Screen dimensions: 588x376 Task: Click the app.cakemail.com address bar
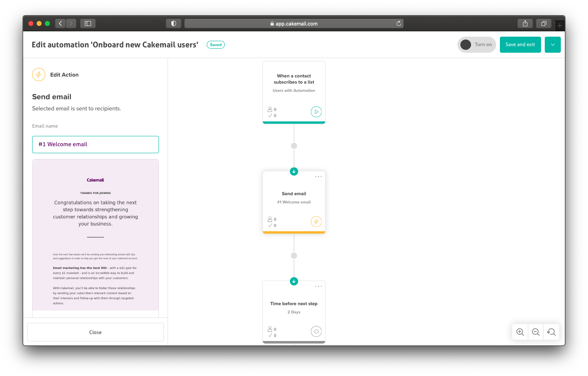pyautogui.click(x=294, y=23)
